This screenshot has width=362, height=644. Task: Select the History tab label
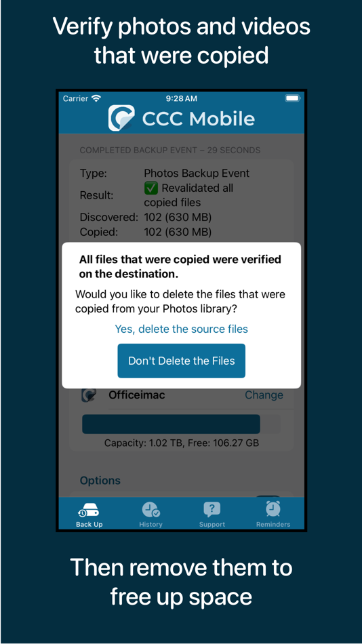click(150, 525)
